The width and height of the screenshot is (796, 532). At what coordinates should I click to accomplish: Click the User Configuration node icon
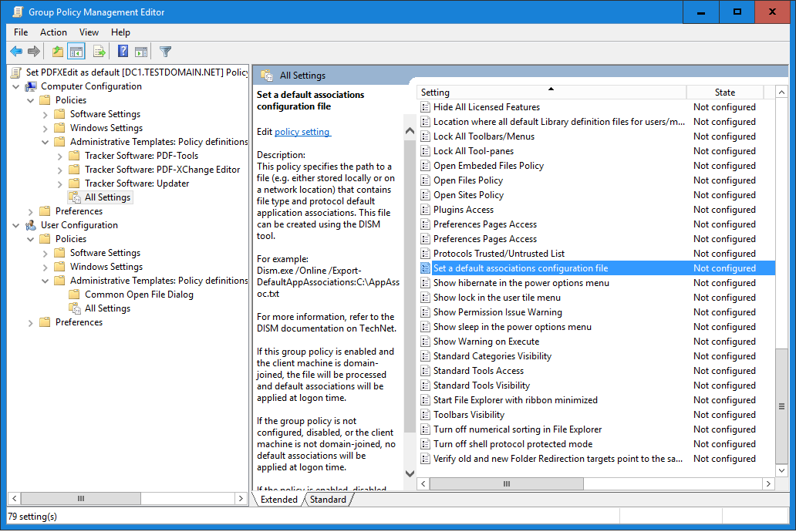click(30, 225)
